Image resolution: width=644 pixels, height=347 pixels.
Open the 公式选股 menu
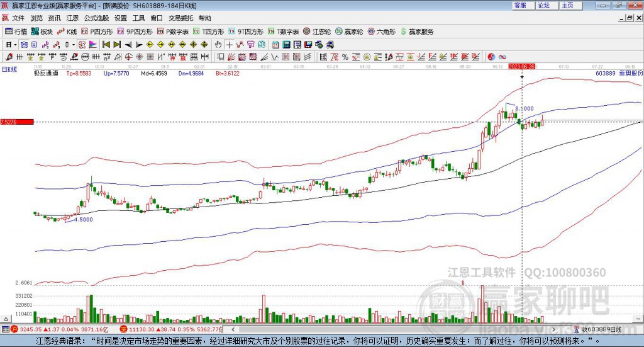click(x=96, y=18)
